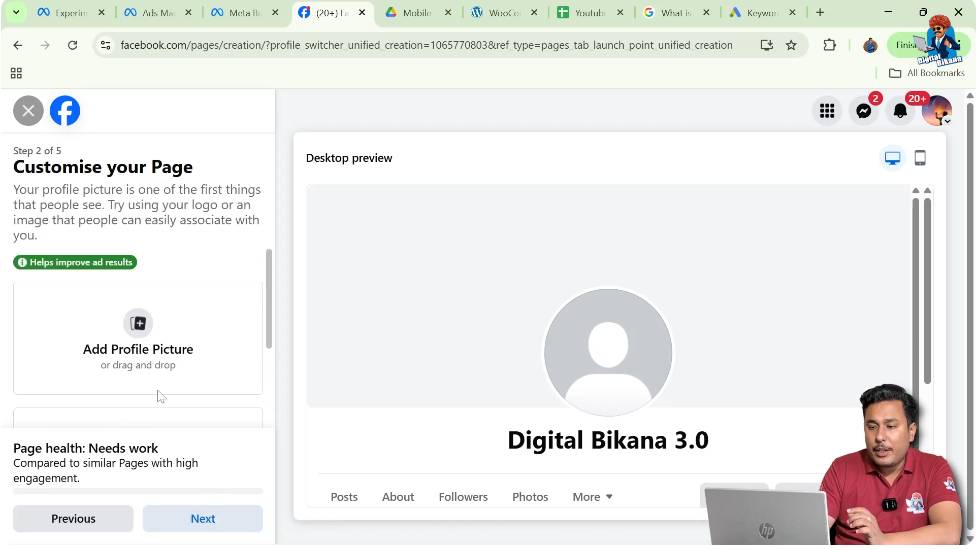Switch to desktop preview icon
This screenshot has width=978, height=550.
point(893,158)
